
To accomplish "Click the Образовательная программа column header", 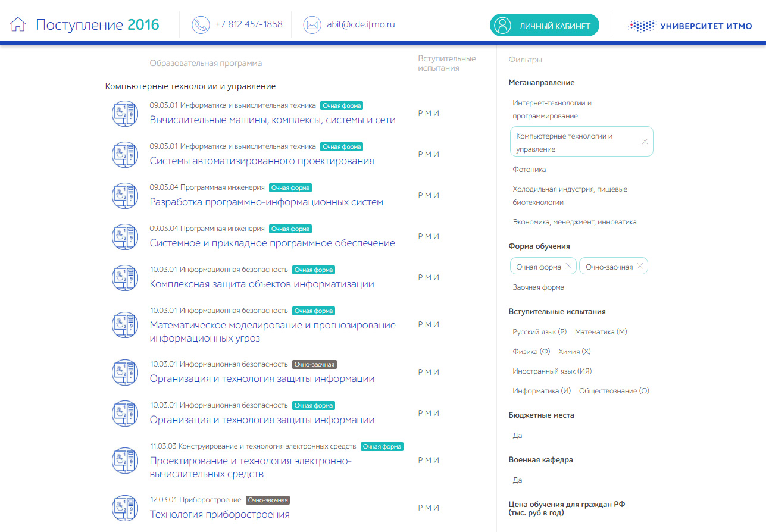I will [x=206, y=63].
